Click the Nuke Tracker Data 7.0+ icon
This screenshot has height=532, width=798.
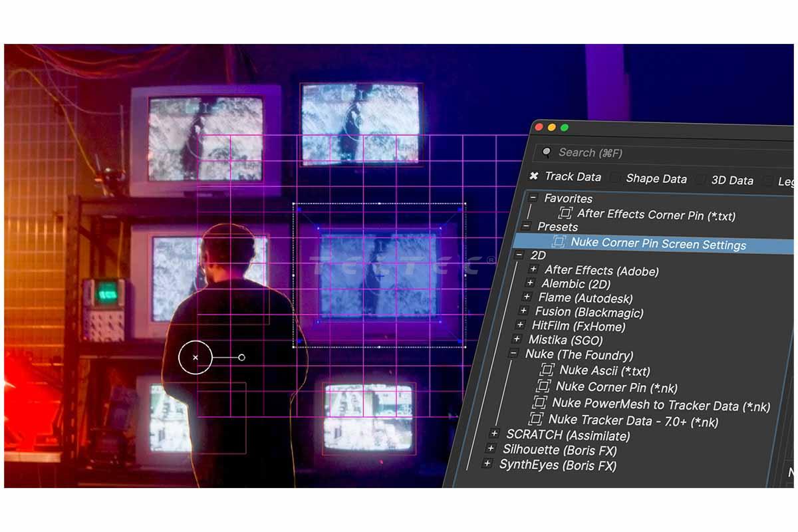535,419
